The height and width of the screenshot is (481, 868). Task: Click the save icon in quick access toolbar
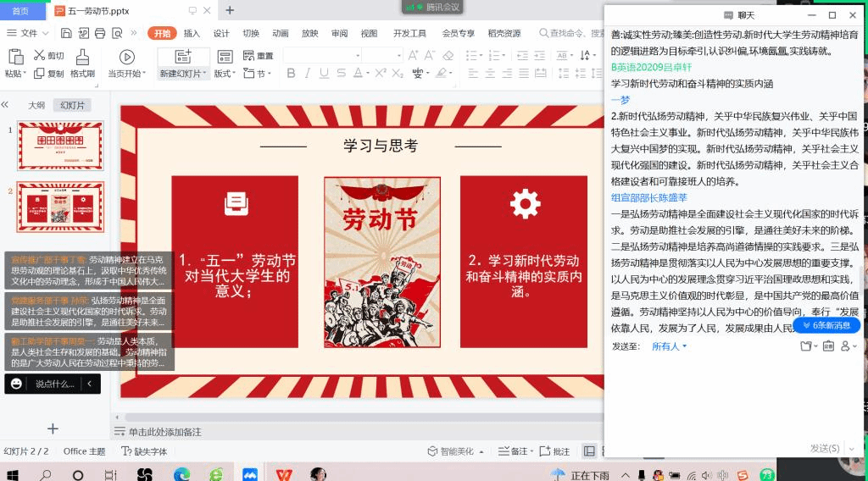[66, 34]
